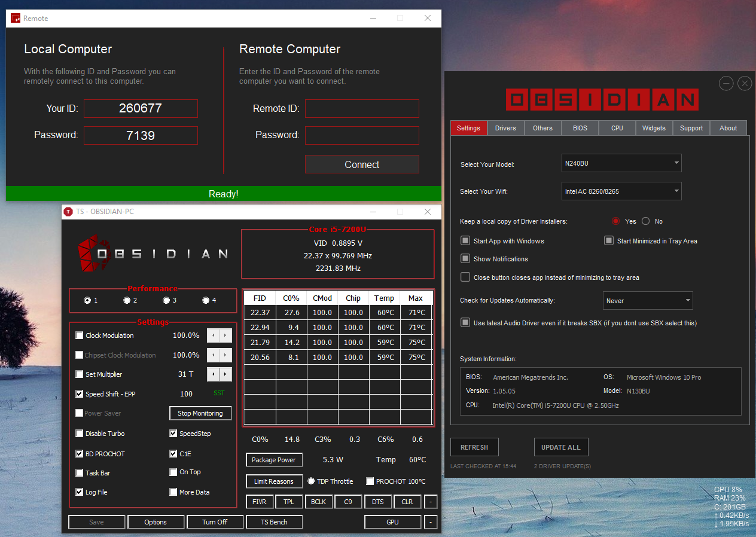
Task: Click the CLR button
Action: click(407, 502)
